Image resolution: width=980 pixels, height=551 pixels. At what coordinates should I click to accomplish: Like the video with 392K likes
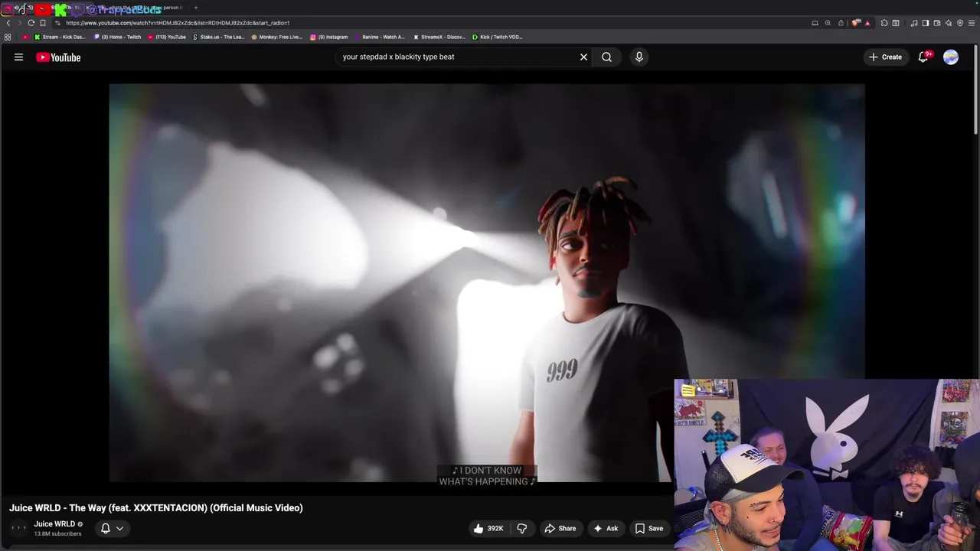[x=488, y=528]
